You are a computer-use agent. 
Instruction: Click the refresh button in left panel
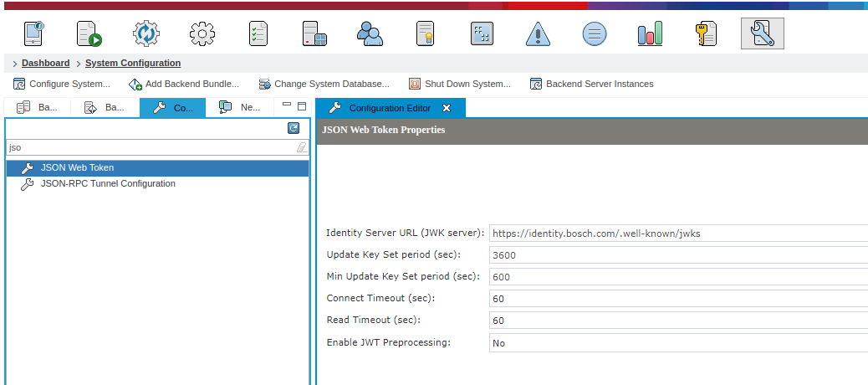(294, 129)
